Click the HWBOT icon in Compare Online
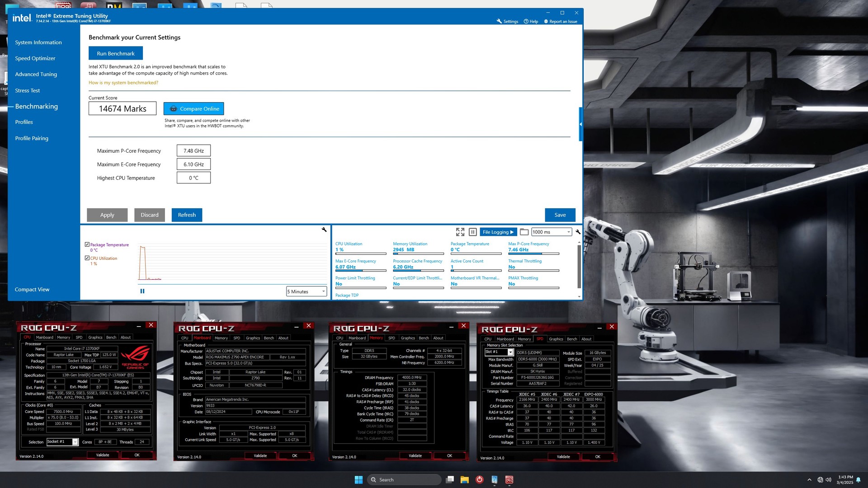Viewport: 868px width, 488px height. point(173,109)
